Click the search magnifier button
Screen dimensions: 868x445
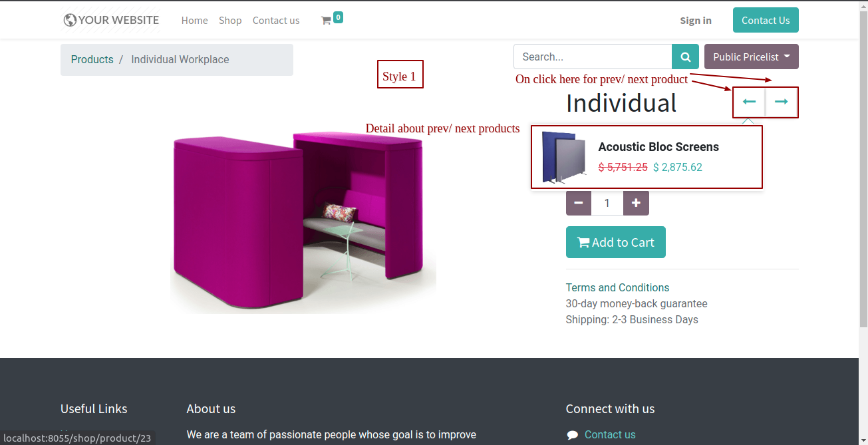tap(685, 57)
